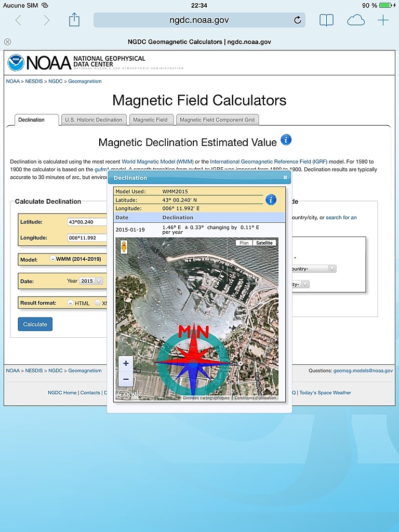Click NOAA in top breadcrumb
399x532 pixels.
[x=13, y=81]
